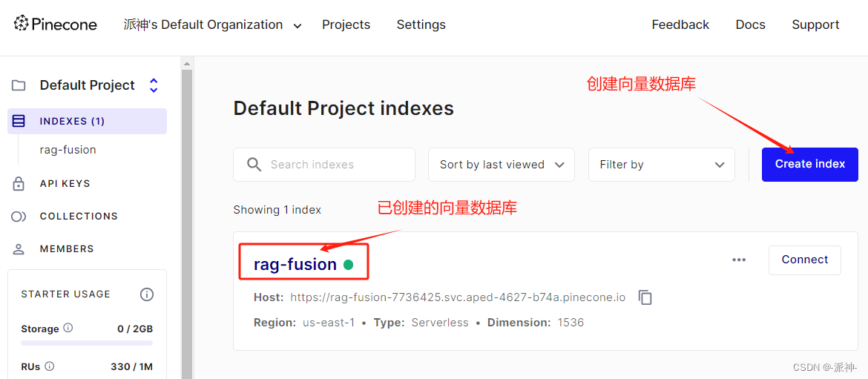Click the Pinecone logo
The width and height of the screenshot is (868, 379).
[x=56, y=24]
